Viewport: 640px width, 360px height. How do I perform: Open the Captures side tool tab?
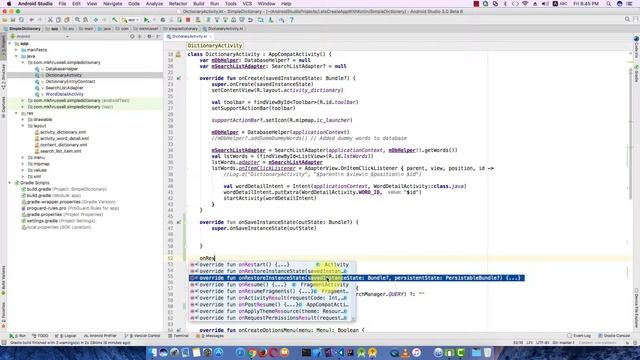[x=3, y=107]
